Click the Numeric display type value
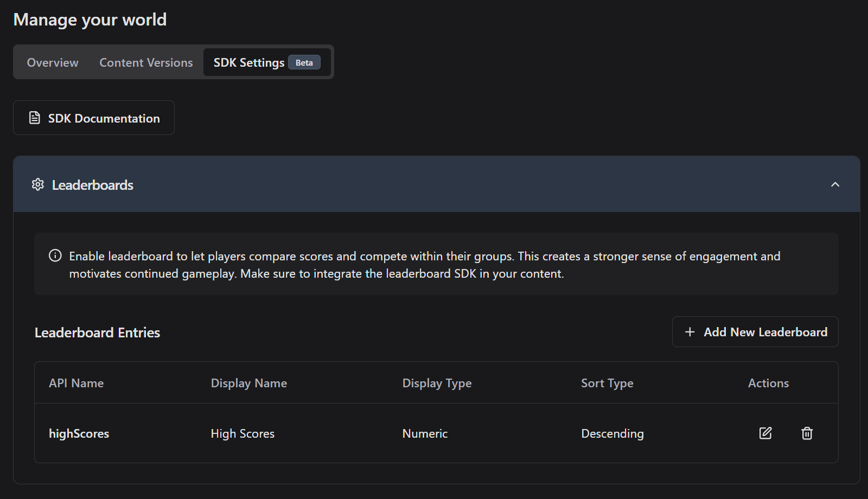Viewport: 868px width, 499px height. pyautogui.click(x=425, y=433)
